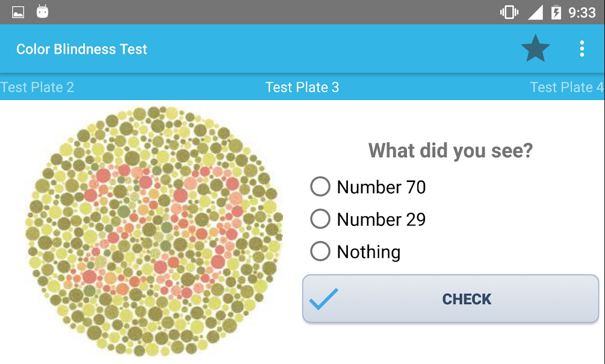Tap the Android debug icon in status bar
Image resolution: width=605 pixels, height=364 pixels.
[42, 12]
